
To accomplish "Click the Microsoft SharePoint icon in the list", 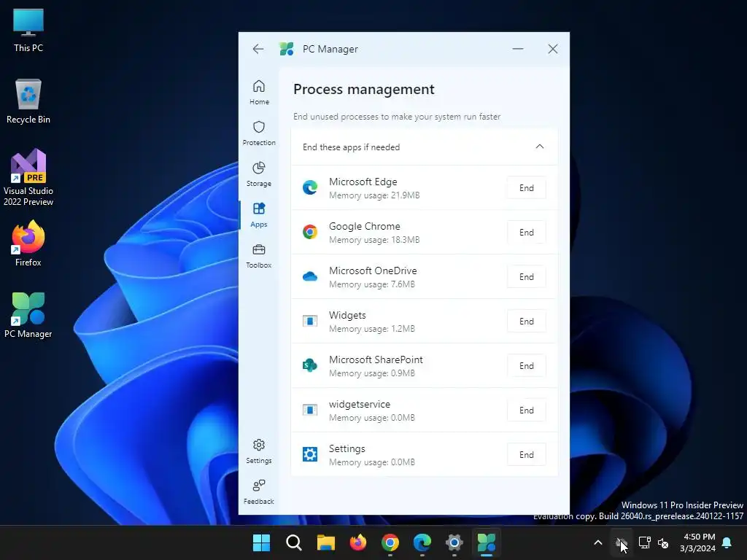I will click(310, 365).
